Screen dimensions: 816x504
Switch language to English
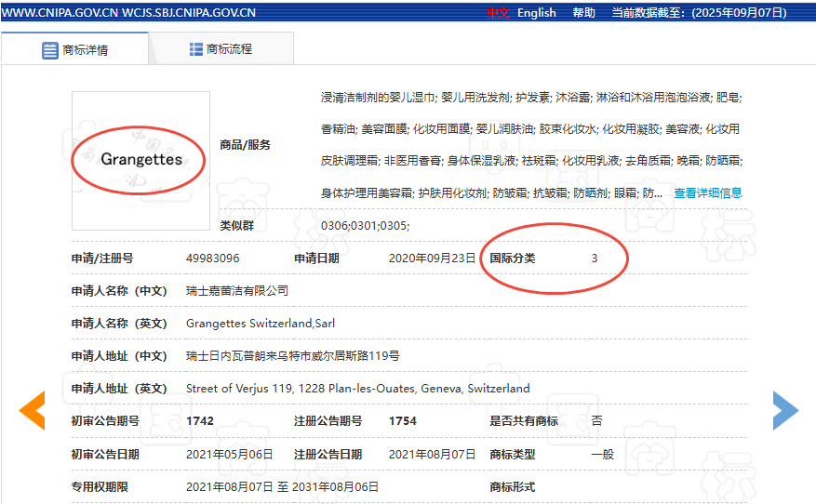tap(537, 12)
